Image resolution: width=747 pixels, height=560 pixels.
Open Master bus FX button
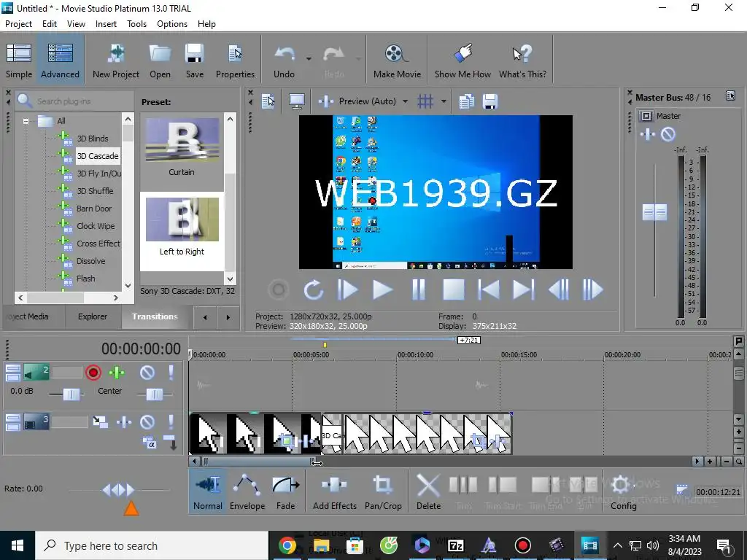click(x=648, y=134)
